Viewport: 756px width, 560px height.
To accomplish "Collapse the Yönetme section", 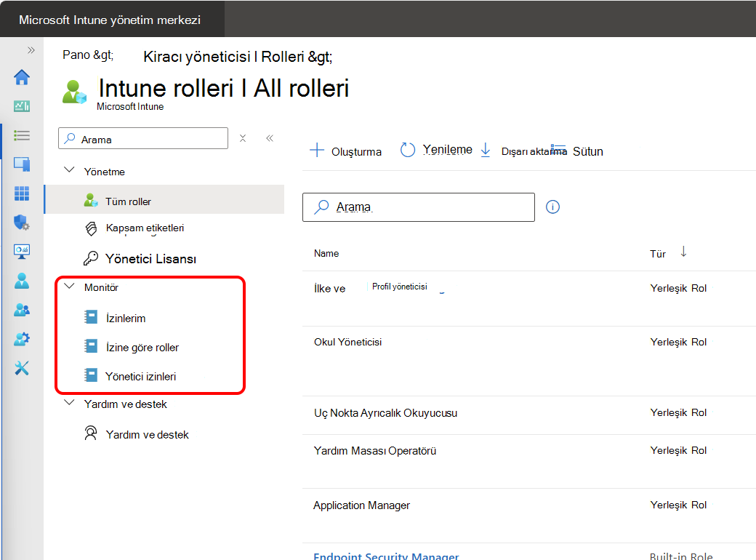I will coord(70,170).
